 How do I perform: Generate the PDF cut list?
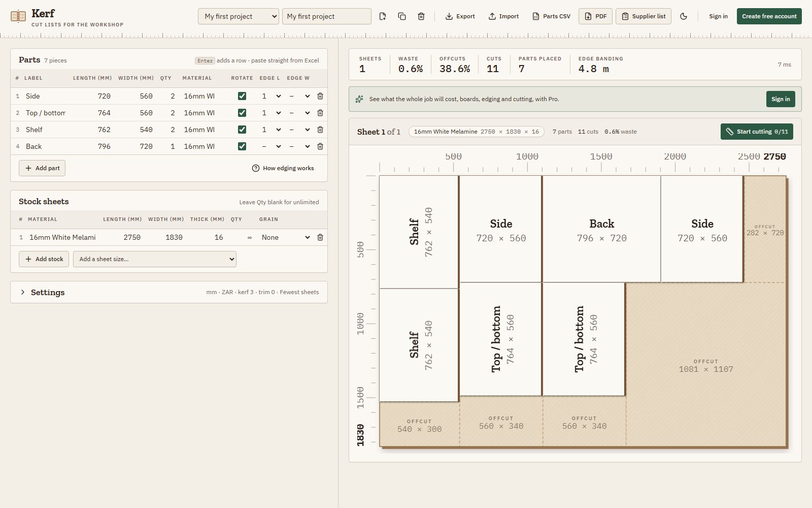(x=596, y=16)
